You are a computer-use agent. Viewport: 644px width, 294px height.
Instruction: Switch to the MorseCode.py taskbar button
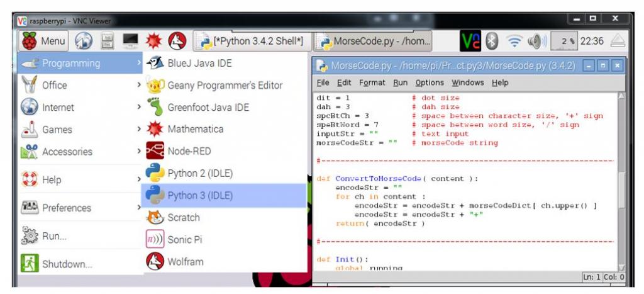pyautogui.click(x=373, y=41)
